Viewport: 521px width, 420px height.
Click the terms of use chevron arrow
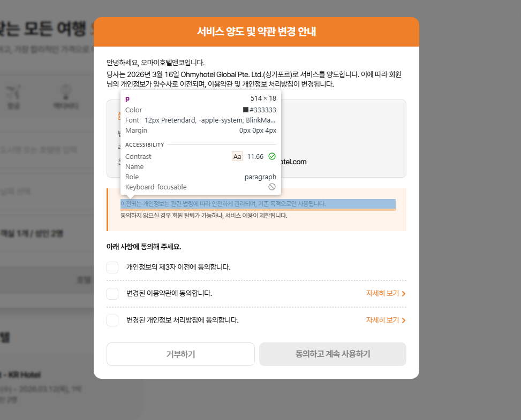[x=403, y=294]
